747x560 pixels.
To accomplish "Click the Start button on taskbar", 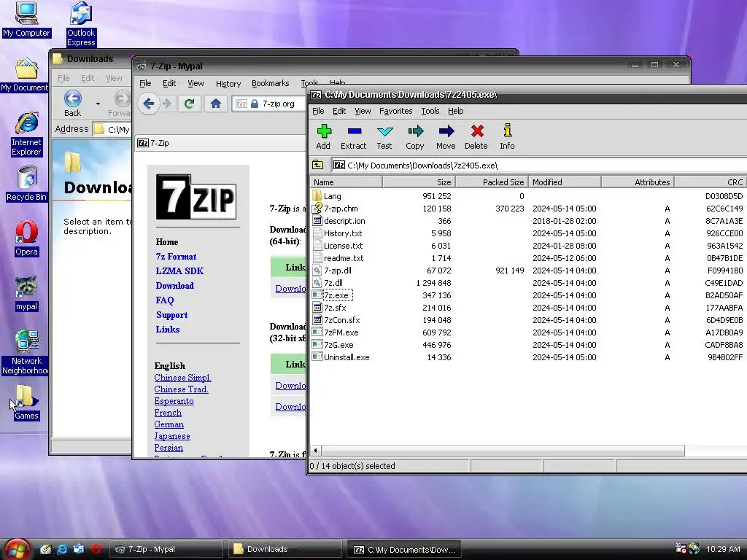I will pos(16,550).
